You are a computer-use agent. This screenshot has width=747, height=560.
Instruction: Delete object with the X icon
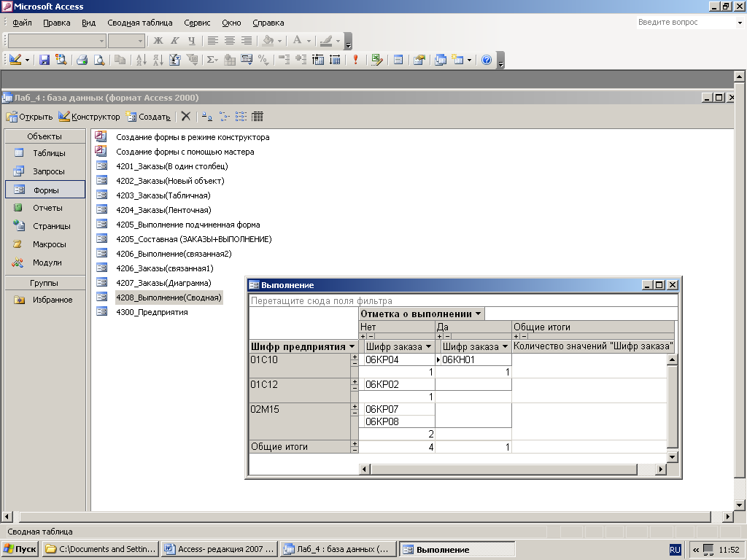tap(186, 117)
